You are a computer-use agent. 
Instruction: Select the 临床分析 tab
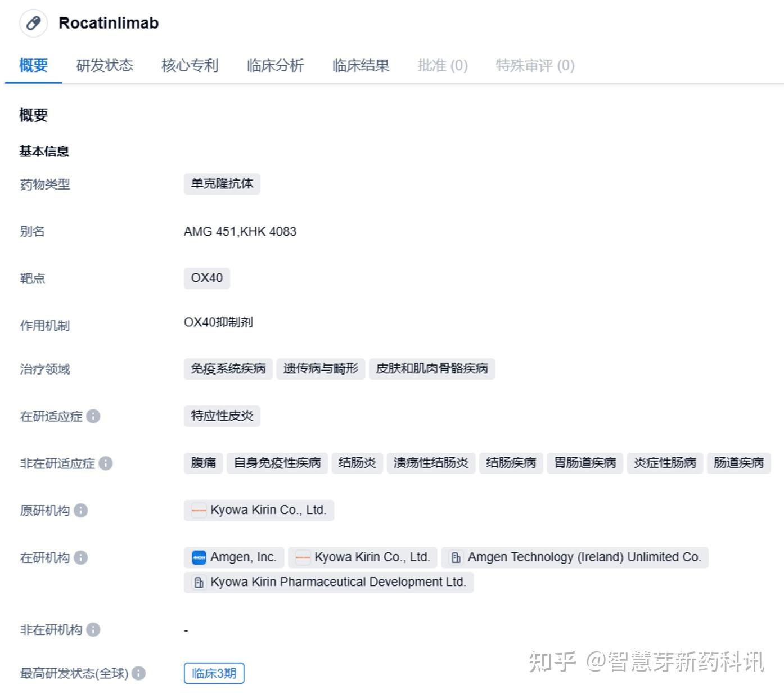click(274, 65)
